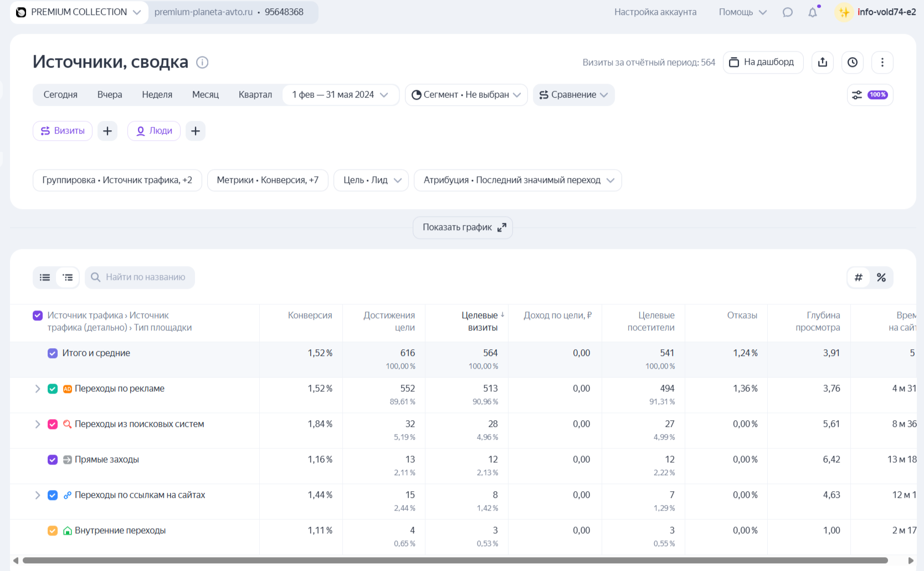This screenshot has height=571, width=924.
Task: Open data sampling accuracy 100% settings
Action: (x=870, y=95)
